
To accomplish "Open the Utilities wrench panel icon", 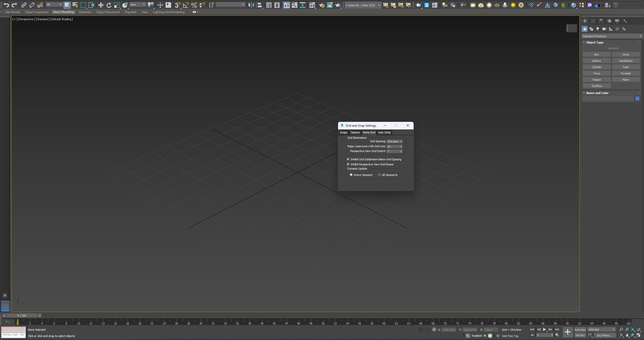I will (x=625, y=21).
